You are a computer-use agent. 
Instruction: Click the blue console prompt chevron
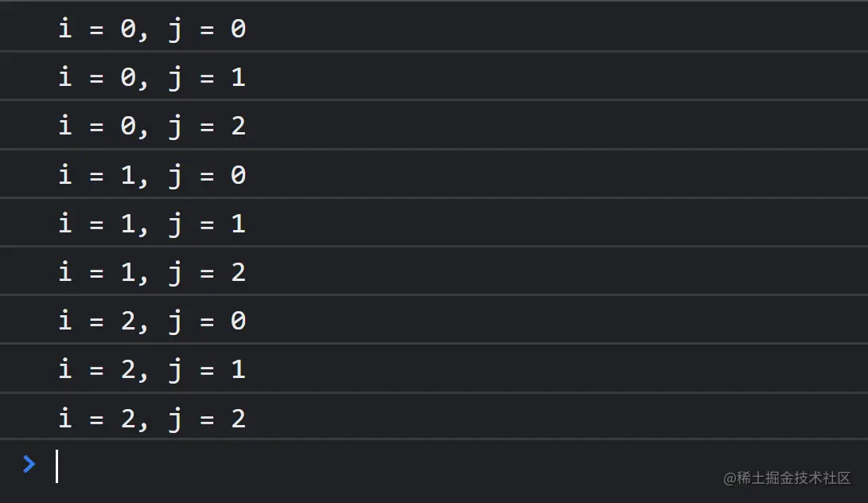tap(29, 464)
